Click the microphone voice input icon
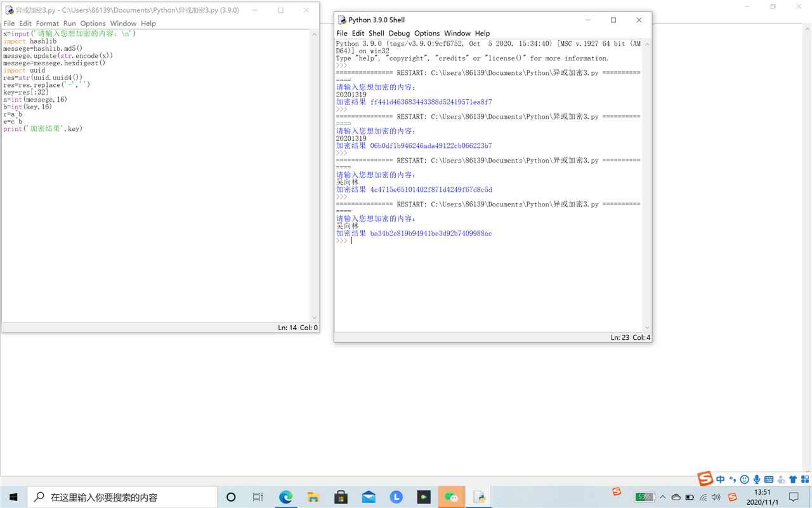This screenshot has width=812, height=508. click(x=757, y=479)
